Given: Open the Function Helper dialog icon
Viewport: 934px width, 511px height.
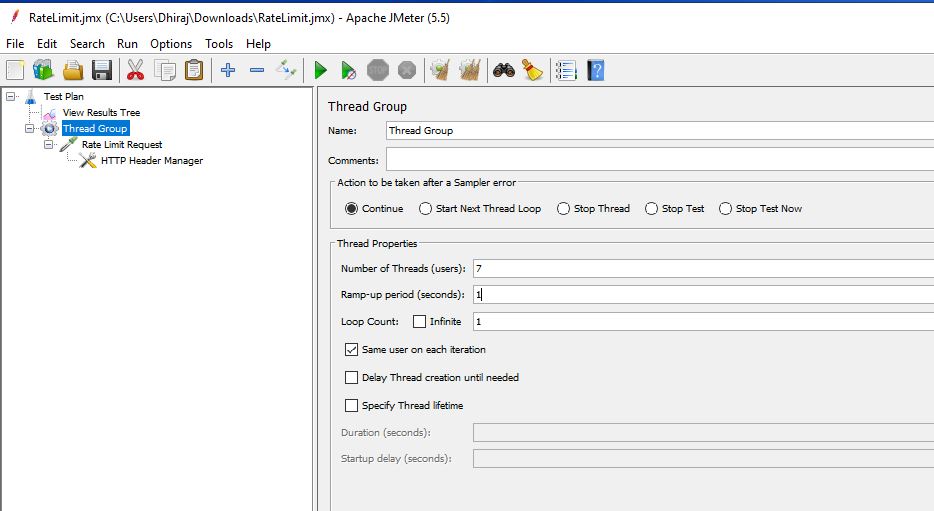Looking at the screenshot, I should pyautogui.click(x=566, y=70).
